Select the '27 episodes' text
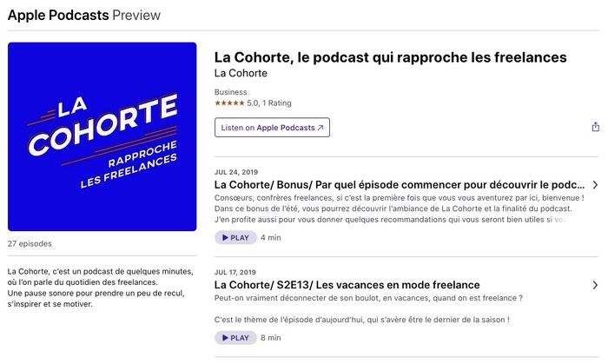Viewport: 608px width, 364px height. [x=30, y=244]
